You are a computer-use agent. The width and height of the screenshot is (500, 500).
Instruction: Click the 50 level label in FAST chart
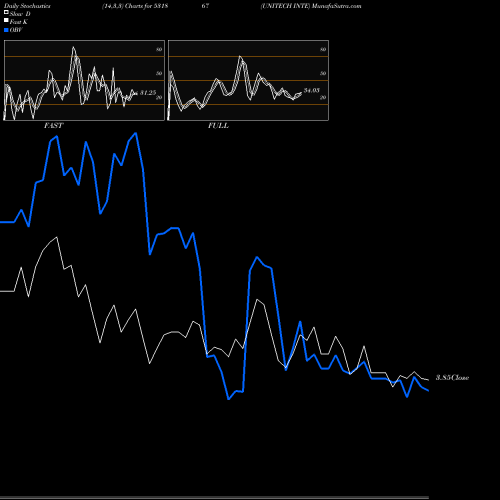(159, 73)
